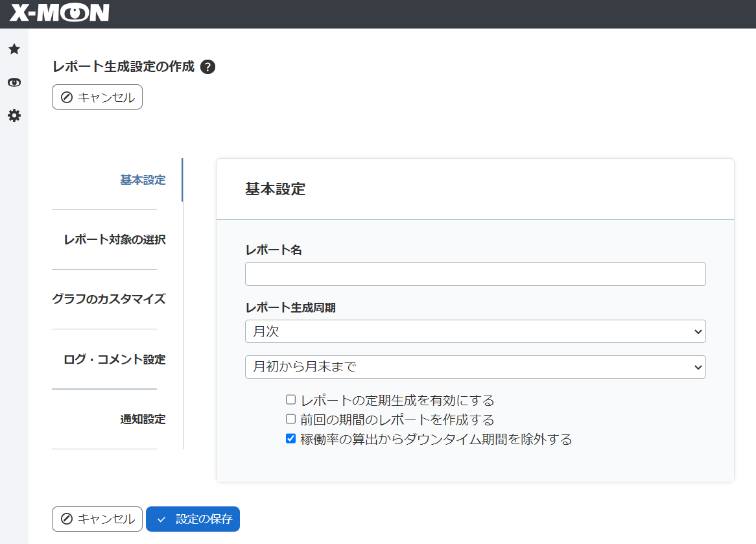Open the monitoring view with the eye icon
This screenshot has height=544, width=756.
coord(14,82)
